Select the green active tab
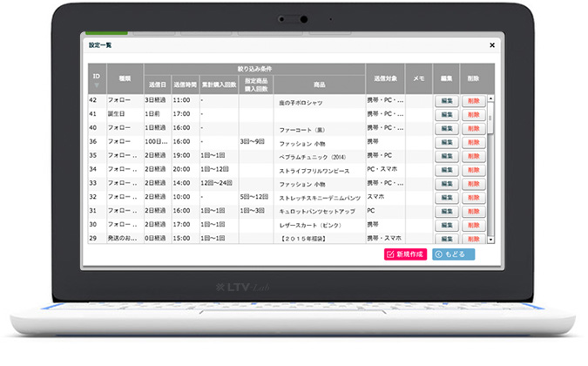Viewport: 588px width, 366px height. (106, 33)
